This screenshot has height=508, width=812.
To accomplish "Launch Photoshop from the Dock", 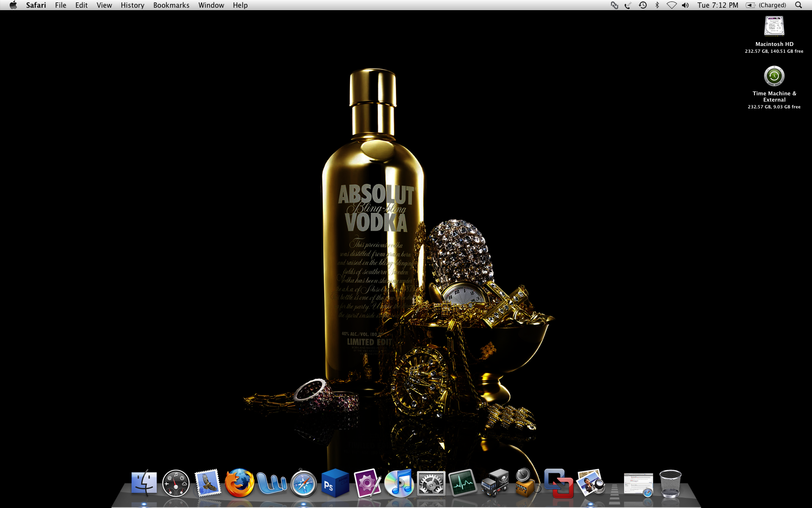I will coord(335,483).
